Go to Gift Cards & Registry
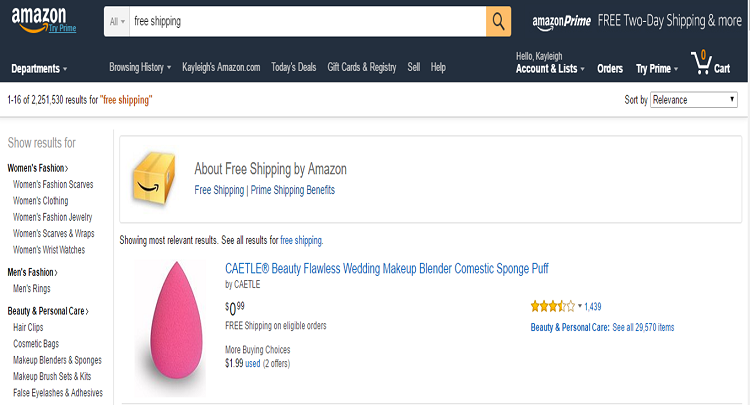Viewport: 750px width, 405px height. [361, 67]
